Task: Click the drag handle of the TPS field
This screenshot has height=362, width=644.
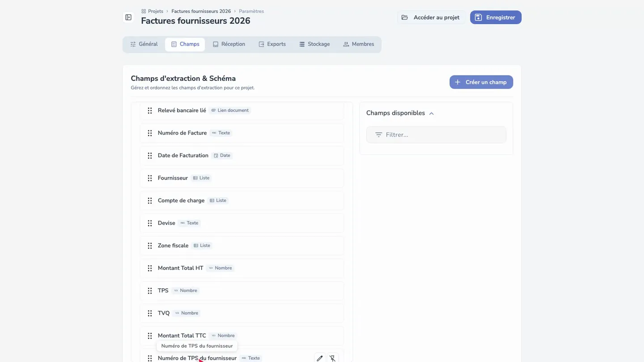Action: pos(150,290)
